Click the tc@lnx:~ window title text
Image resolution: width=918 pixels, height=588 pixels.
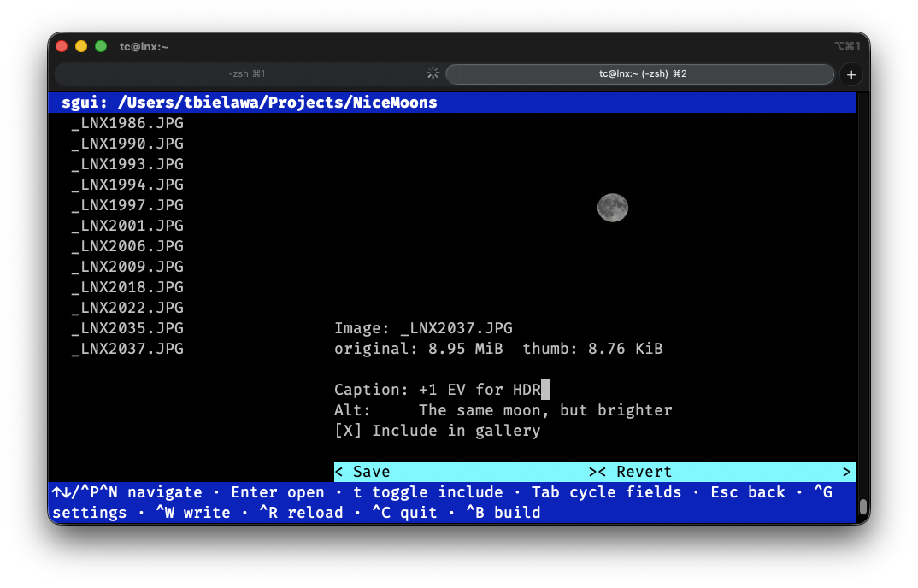[x=144, y=47]
